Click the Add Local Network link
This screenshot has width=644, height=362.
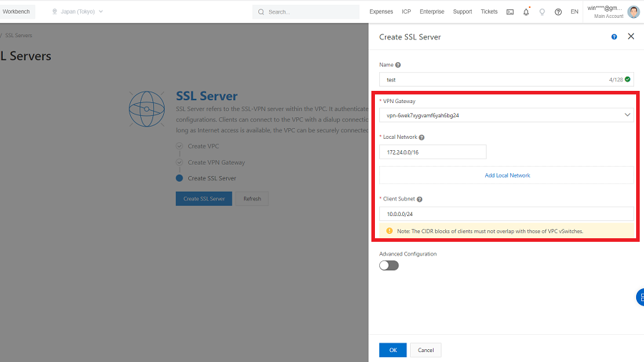tap(507, 175)
